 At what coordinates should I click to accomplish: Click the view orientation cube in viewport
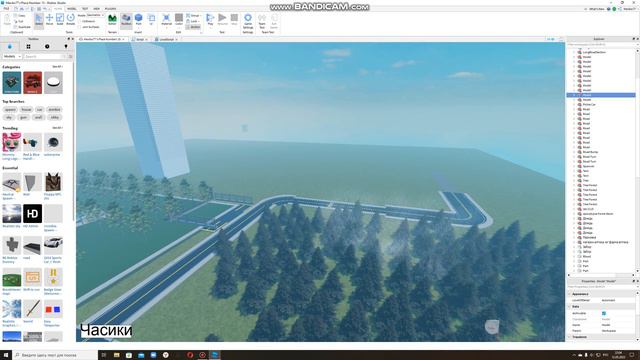[x=492, y=327]
